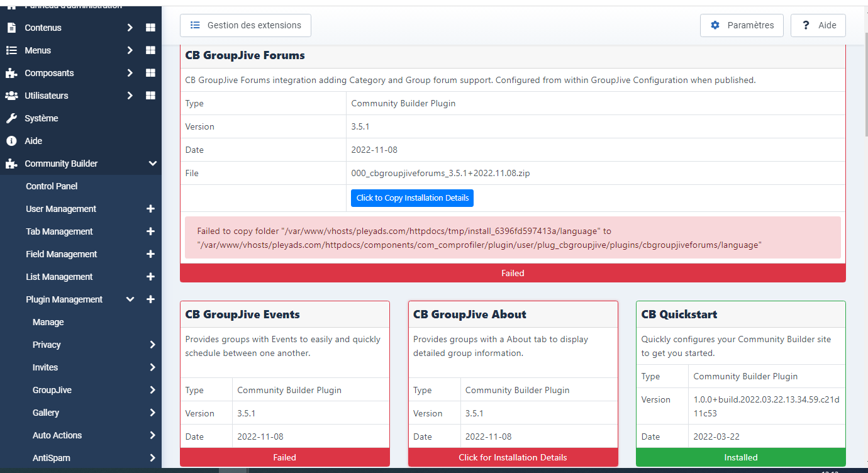This screenshot has width=868, height=473.
Task: Click the Community Builder puzzle icon
Action: (x=11, y=164)
